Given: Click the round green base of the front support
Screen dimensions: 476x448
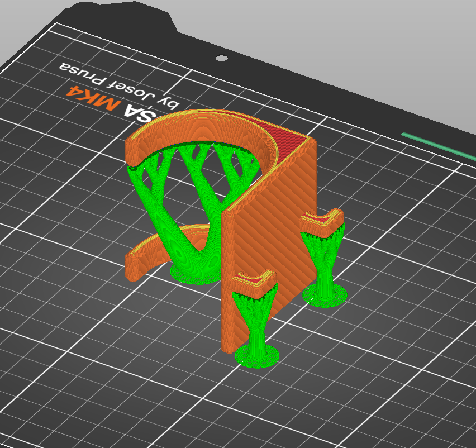Looking at the screenshot, I should [x=257, y=356].
